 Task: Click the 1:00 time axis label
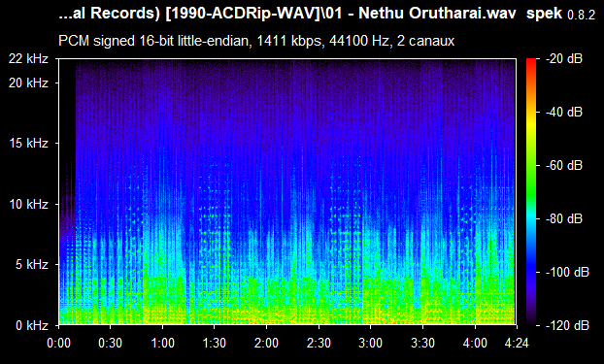coord(162,343)
